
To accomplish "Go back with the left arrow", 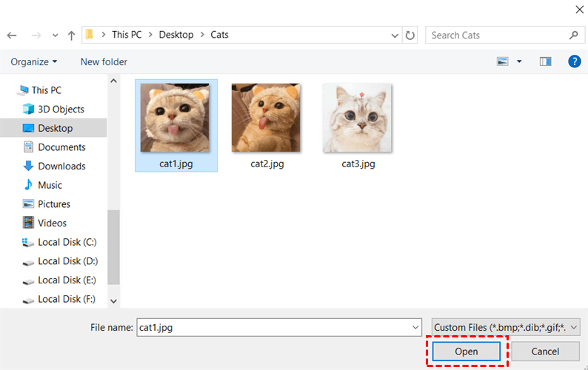I will pos(12,36).
